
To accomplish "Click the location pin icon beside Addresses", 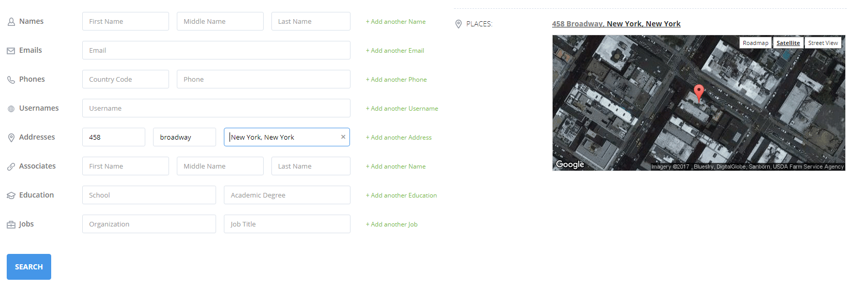I will tap(11, 138).
